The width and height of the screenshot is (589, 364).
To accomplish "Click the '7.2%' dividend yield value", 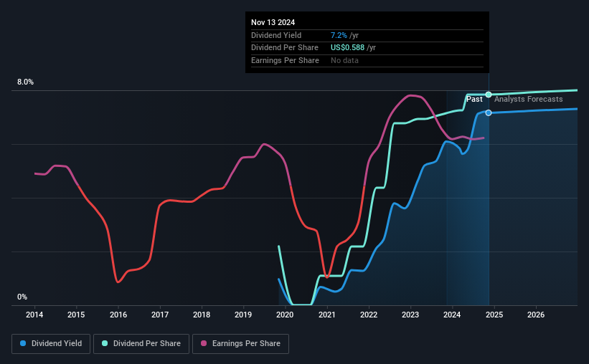I will point(339,35).
